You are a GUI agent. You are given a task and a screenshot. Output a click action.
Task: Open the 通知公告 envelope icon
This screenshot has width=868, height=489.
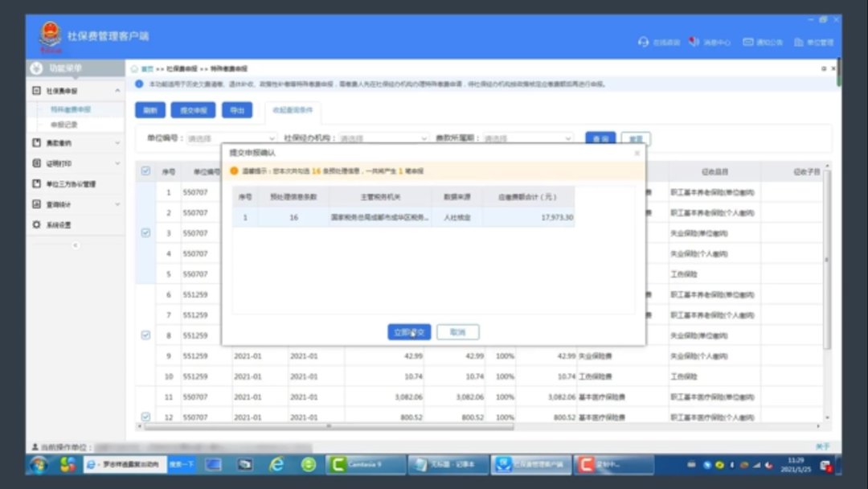tap(748, 42)
